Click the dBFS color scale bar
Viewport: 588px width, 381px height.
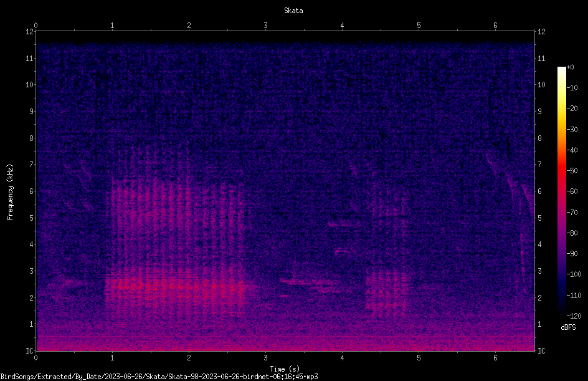(561, 191)
